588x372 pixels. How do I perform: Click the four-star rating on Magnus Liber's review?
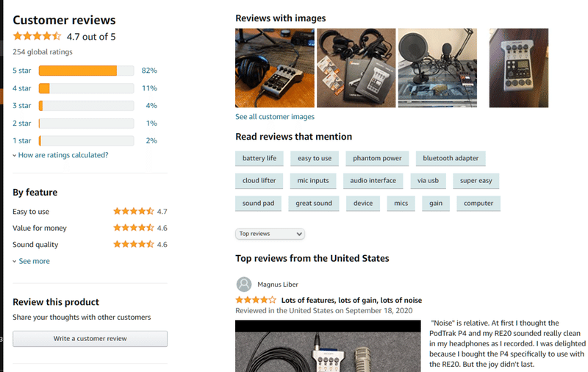point(256,300)
